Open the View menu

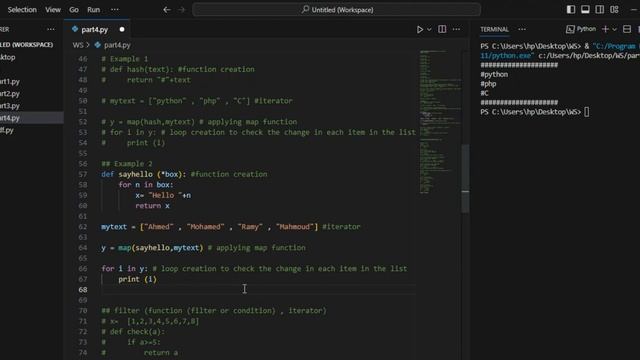click(53, 9)
